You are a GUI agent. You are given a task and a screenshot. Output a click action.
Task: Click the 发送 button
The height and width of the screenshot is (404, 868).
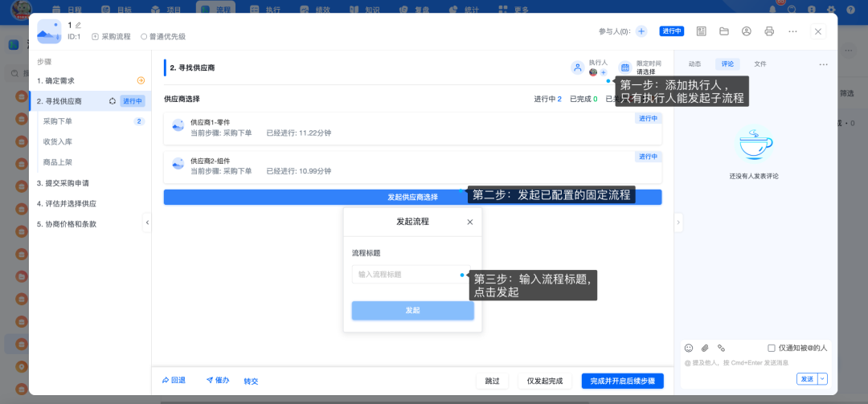pyautogui.click(x=807, y=379)
